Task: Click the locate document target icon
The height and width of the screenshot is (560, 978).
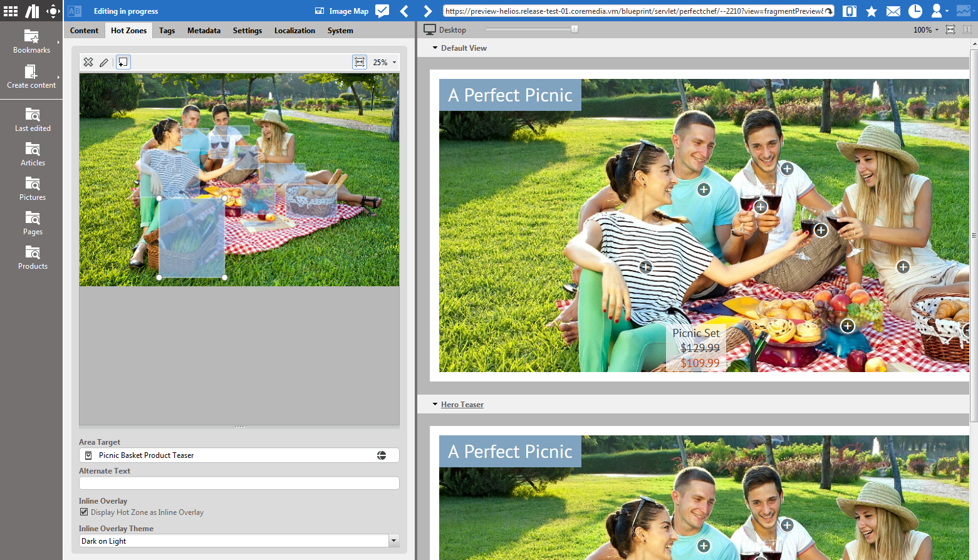Action: coord(53,11)
